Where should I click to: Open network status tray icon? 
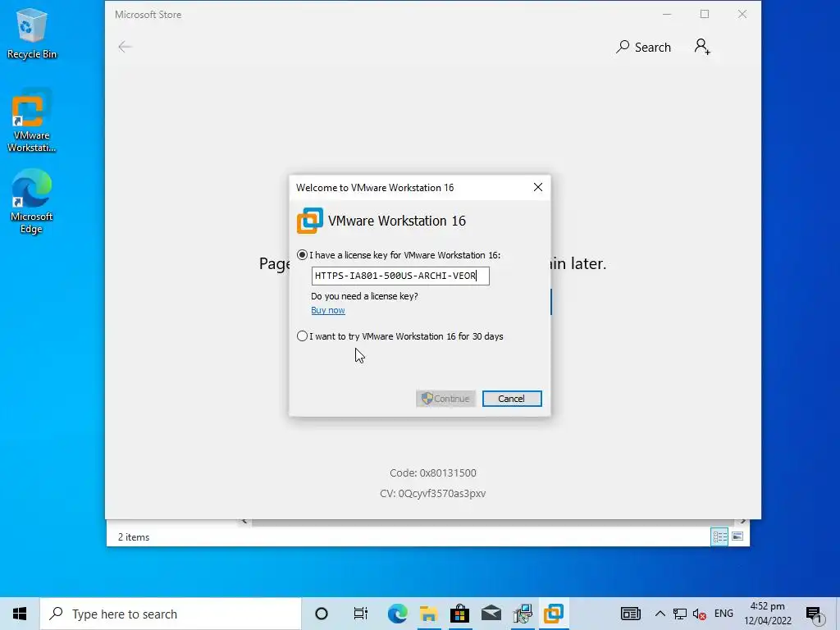680,614
